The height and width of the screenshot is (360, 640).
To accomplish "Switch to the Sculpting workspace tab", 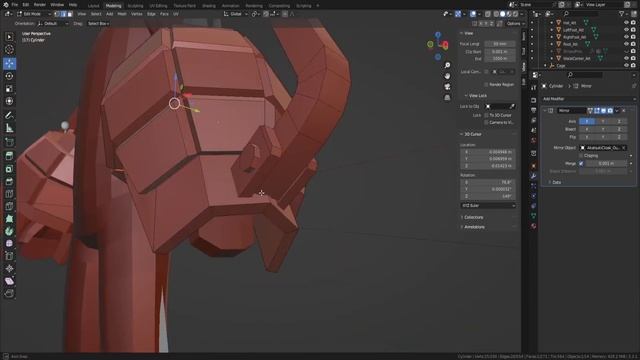I will (135, 6).
